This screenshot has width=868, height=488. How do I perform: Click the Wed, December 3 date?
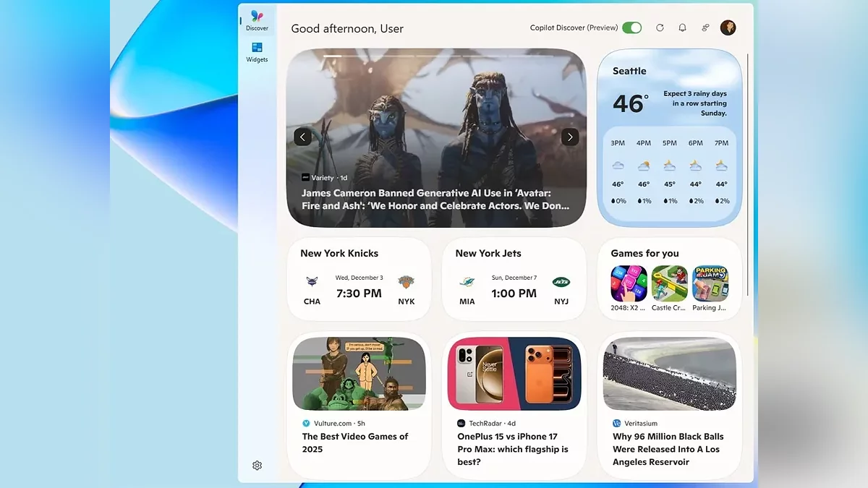coord(359,278)
